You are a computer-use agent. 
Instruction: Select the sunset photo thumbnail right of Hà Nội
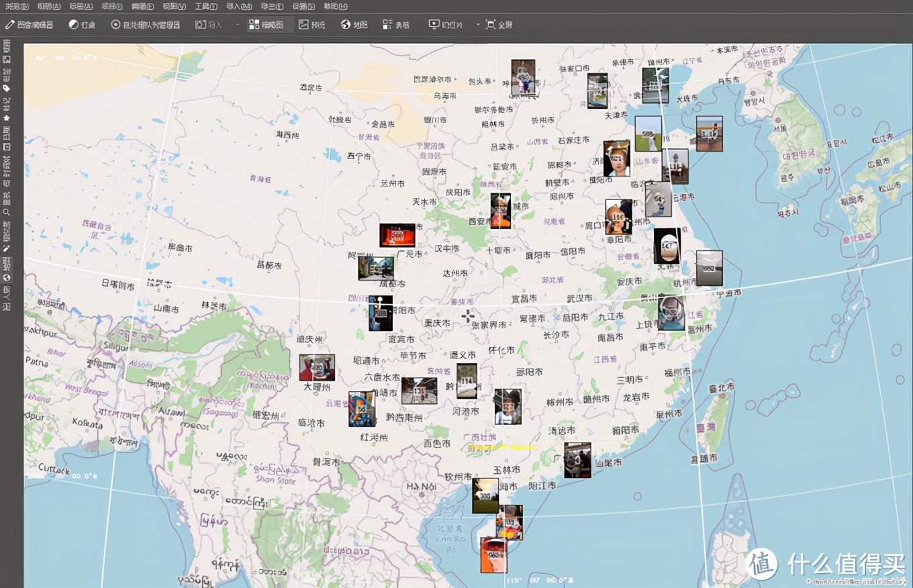coord(485,495)
